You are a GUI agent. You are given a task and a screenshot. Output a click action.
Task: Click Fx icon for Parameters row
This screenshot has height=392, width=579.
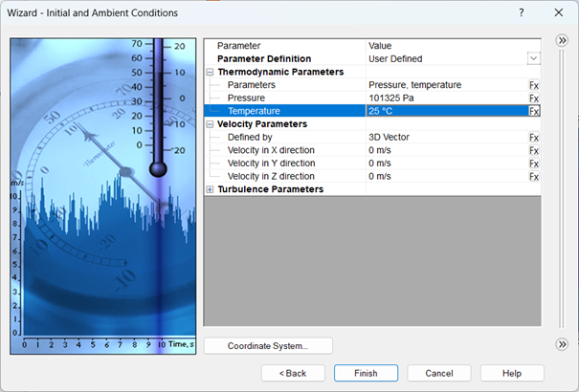click(534, 85)
